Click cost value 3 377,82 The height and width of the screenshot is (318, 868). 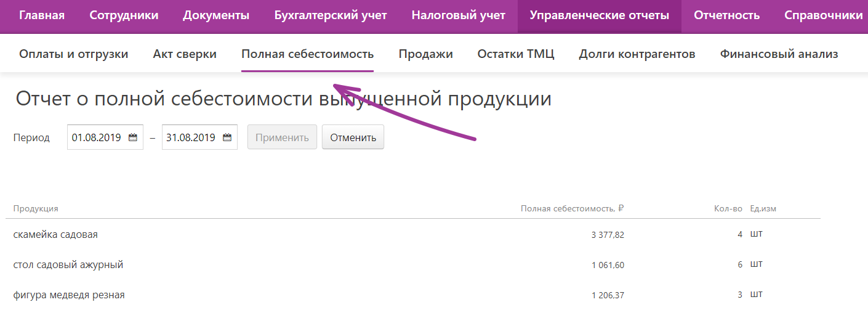(x=608, y=235)
